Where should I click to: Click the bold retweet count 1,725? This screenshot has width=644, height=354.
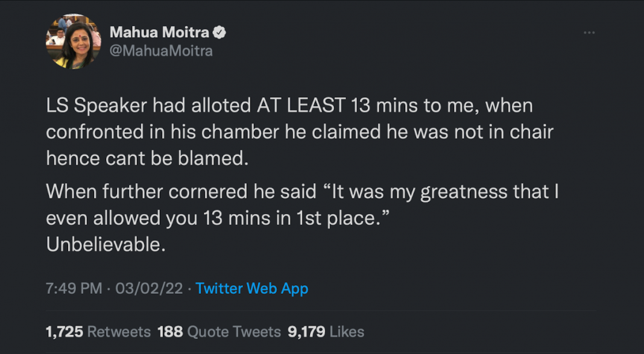coord(64,331)
